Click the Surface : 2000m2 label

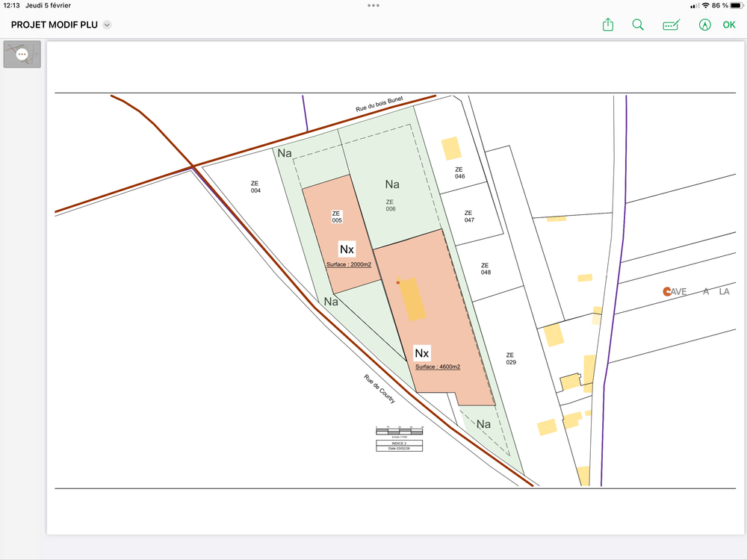coord(349,264)
